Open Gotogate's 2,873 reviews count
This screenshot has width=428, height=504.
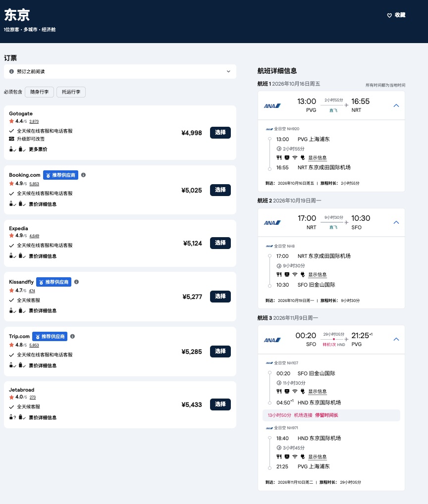point(34,121)
